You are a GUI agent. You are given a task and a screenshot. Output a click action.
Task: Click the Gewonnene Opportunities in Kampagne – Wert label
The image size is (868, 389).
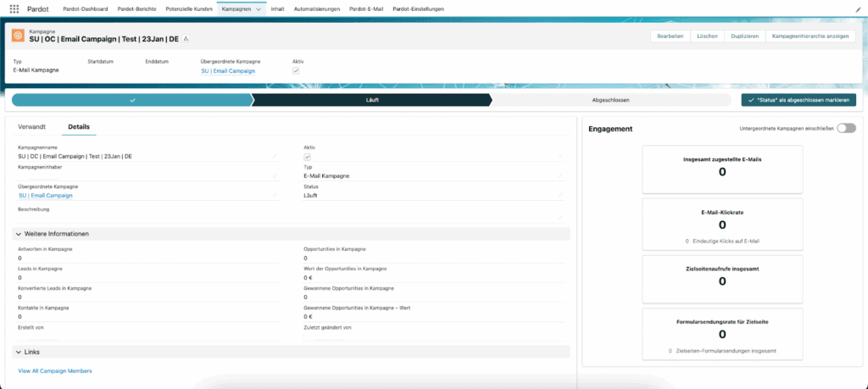(357, 308)
